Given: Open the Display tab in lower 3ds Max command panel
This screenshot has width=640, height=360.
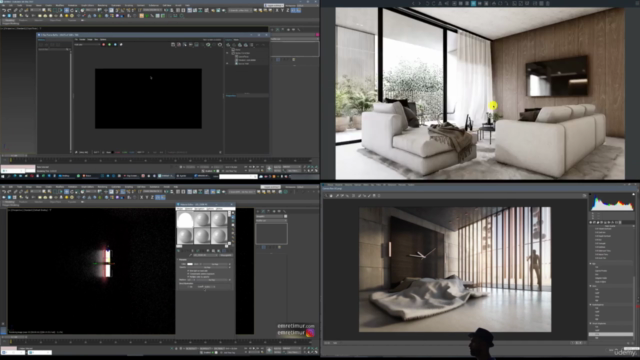Looking at the screenshot, I should [279, 211].
